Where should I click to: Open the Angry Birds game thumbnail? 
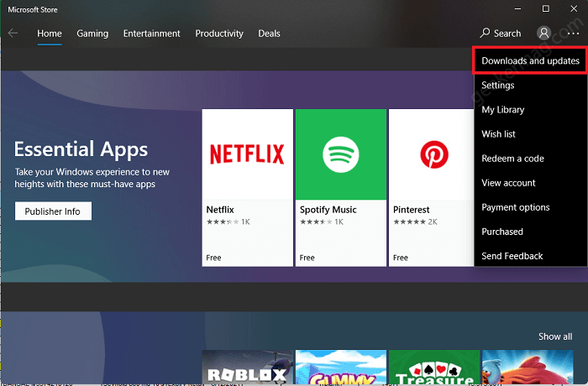click(x=528, y=368)
